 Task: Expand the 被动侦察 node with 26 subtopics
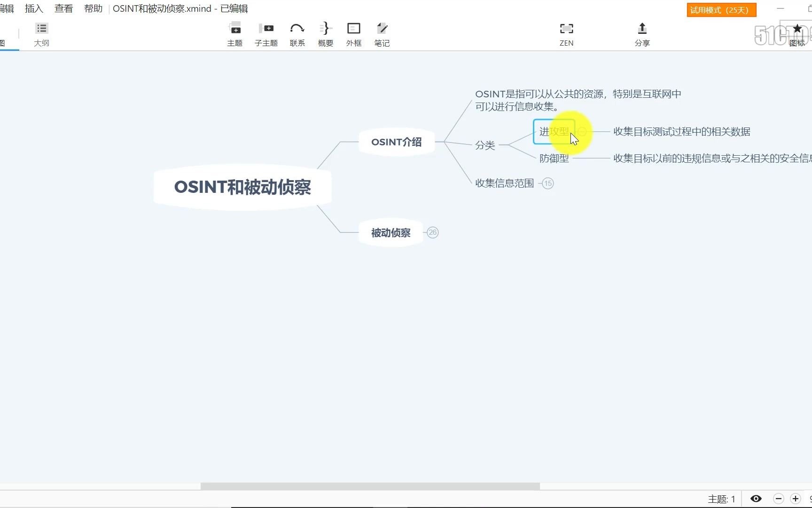(x=433, y=232)
